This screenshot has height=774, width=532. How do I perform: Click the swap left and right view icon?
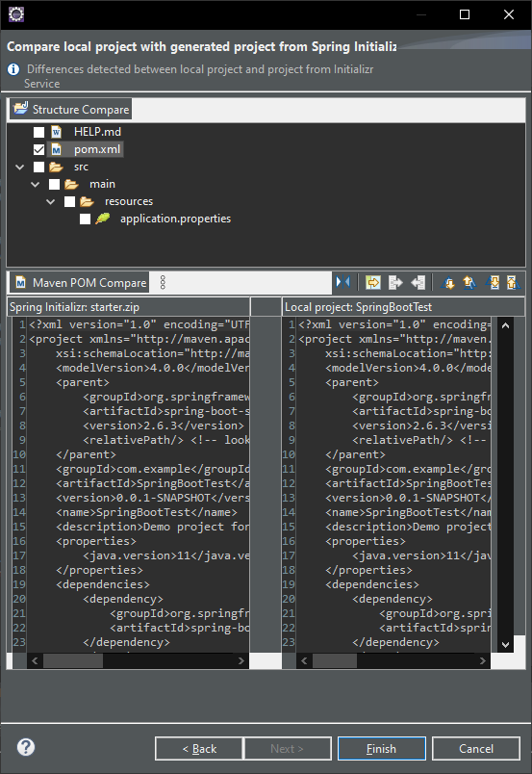(x=343, y=282)
